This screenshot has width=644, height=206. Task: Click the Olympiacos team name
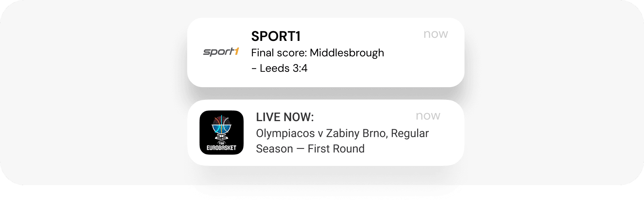[285, 133]
